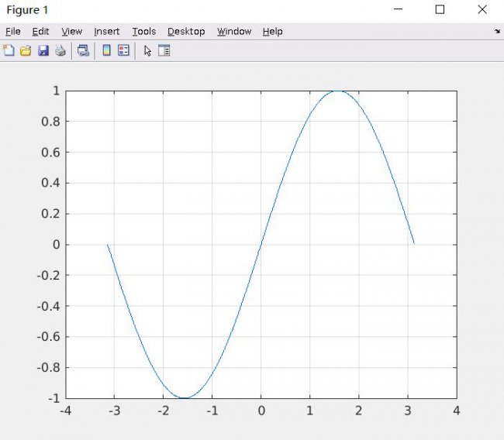Close the Figure 1 window
Image resolution: width=504 pixels, height=440 pixels.
[x=482, y=9]
